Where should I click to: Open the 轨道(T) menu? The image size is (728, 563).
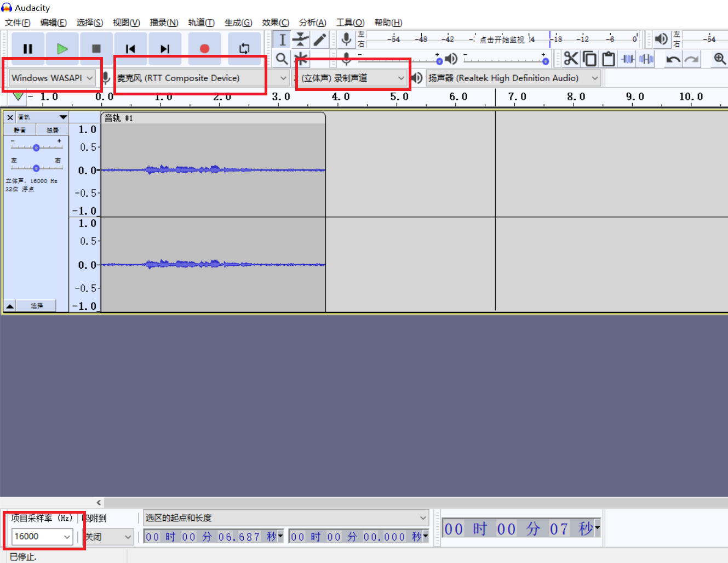coord(201,22)
